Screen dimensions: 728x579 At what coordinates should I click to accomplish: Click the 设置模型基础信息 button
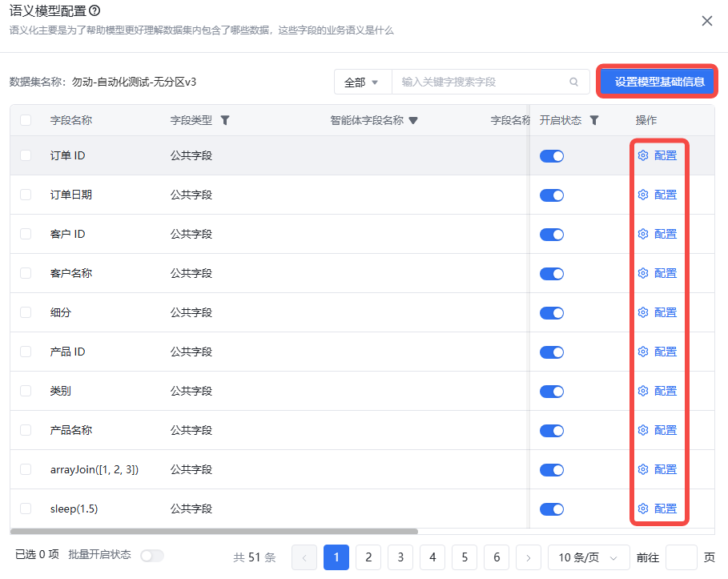658,82
